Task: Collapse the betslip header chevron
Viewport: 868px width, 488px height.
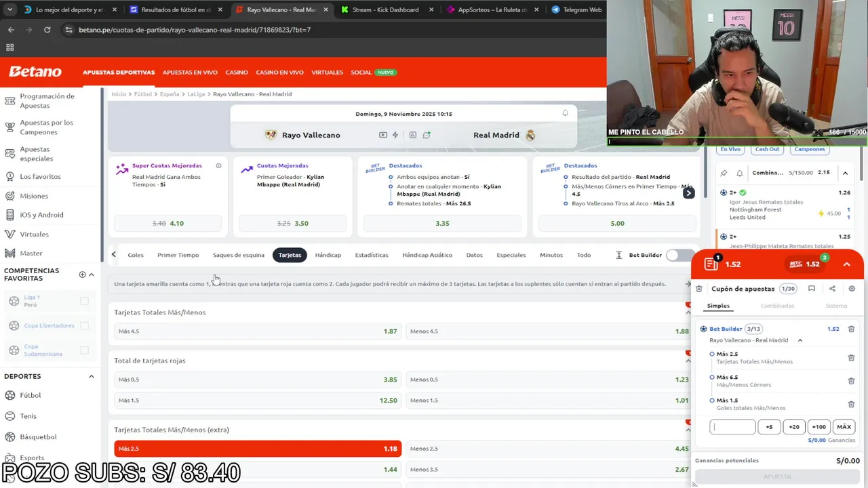Action: click(x=846, y=264)
